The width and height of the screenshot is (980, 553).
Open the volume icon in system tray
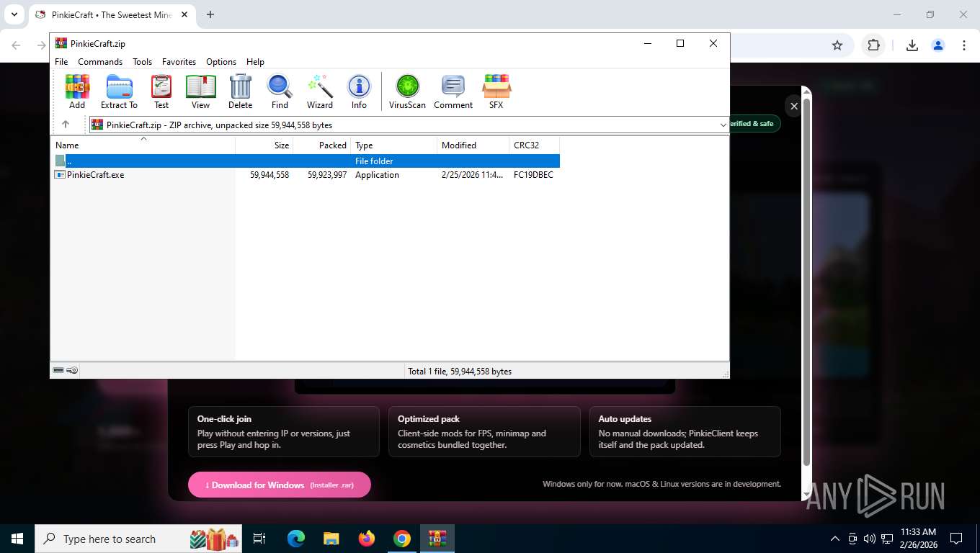(869, 539)
